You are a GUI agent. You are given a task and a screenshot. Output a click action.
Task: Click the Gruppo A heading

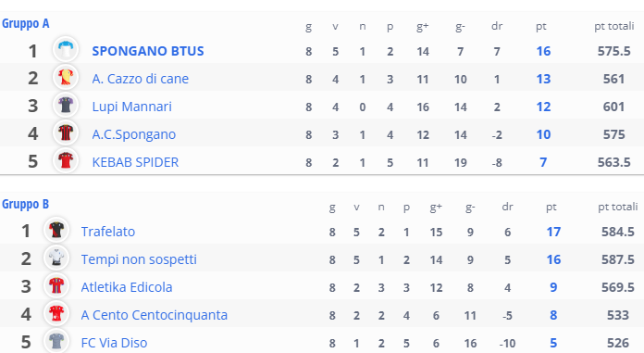pos(26,23)
